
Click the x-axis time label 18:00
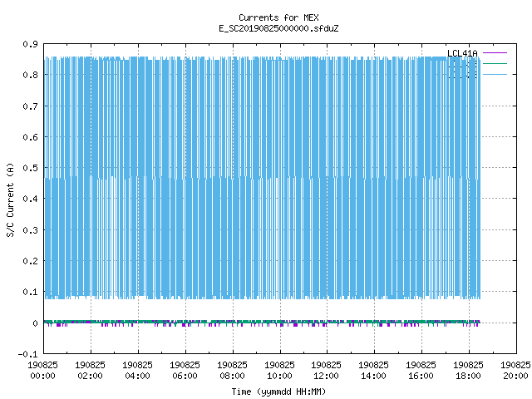click(x=468, y=376)
